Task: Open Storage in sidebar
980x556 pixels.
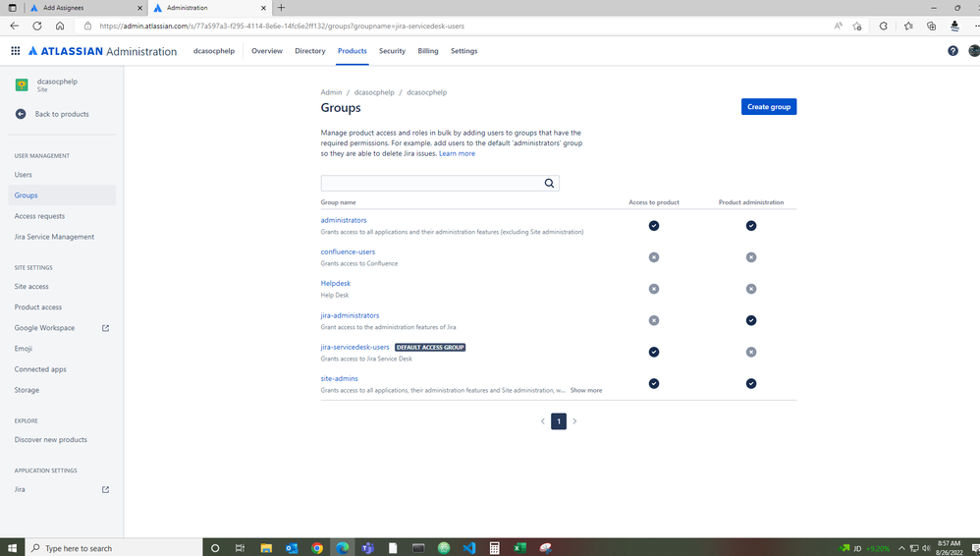Action: coord(62,390)
